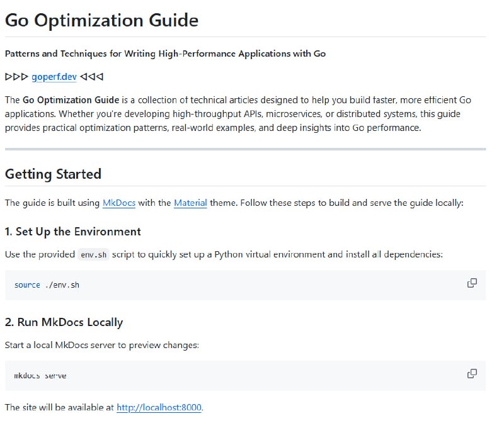The height and width of the screenshot is (428, 504).
Task: Click the copy icon beside the first code block
Action: [471, 284]
